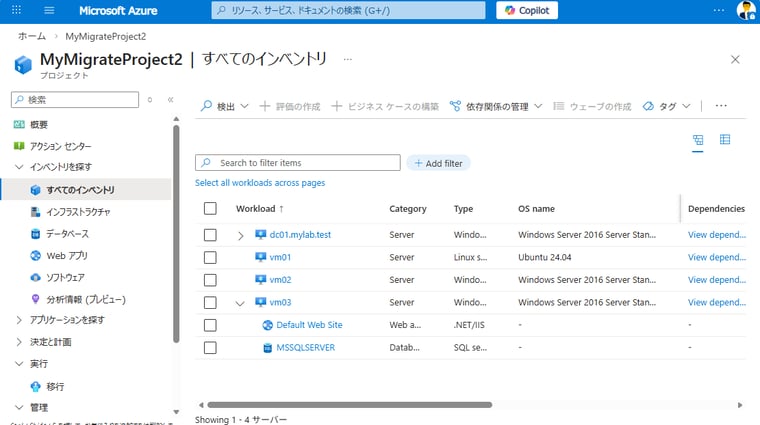This screenshot has height=425, width=760.
Task: Switch to flat table view icon
Action: pos(725,140)
